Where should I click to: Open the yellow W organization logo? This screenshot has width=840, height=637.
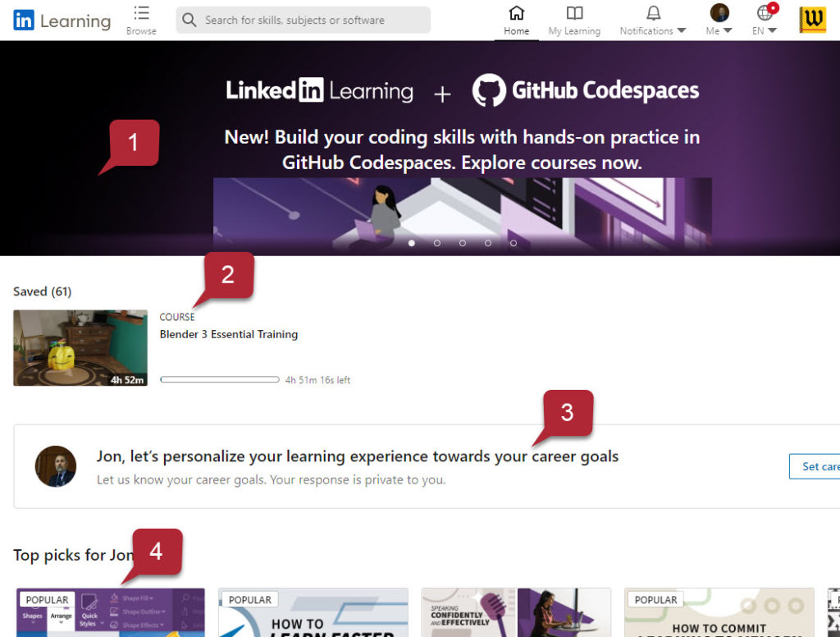pos(813,20)
